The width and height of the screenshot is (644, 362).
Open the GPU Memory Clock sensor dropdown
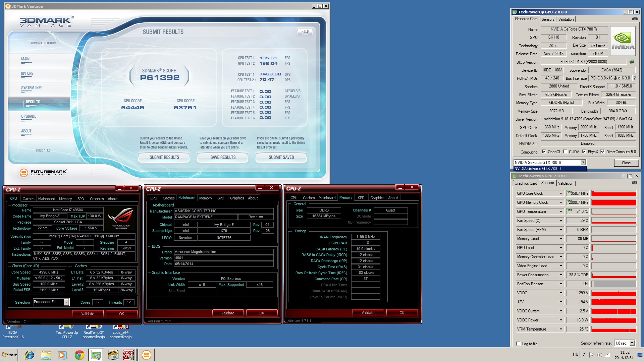coord(561,202)
